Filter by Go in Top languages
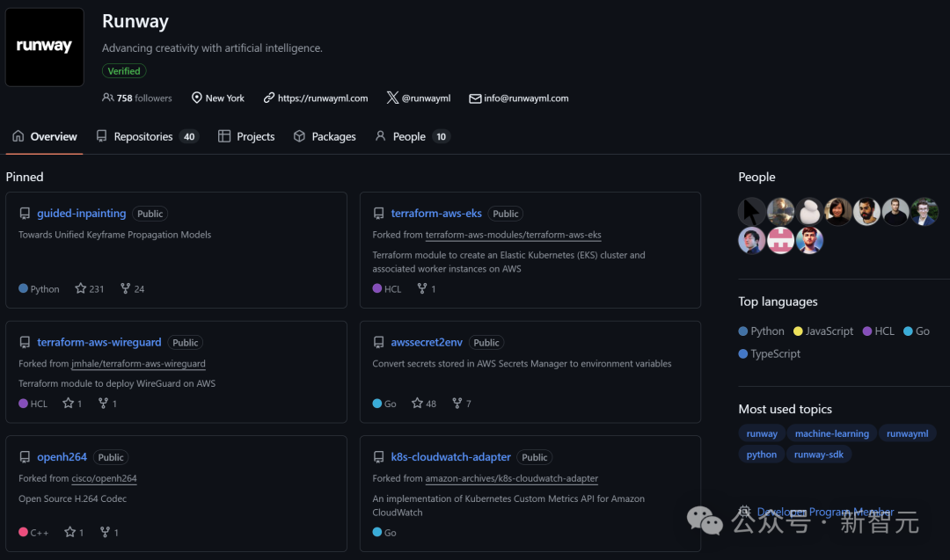Screen dimensions: 950x560 (917, 331)
